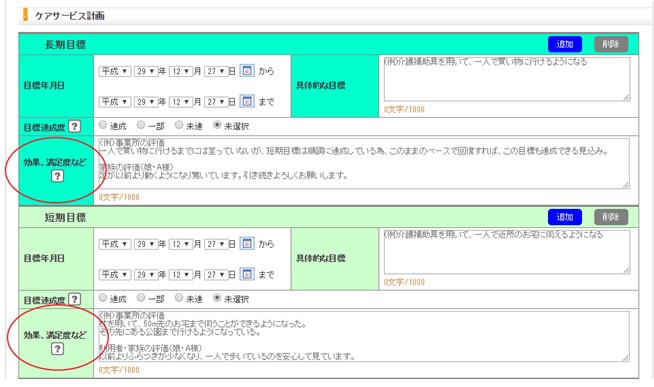Open help for 目標達成度 in 長期目標
Image resolution: width=654 pixels, height=387 pixels.
click(74, 126)
